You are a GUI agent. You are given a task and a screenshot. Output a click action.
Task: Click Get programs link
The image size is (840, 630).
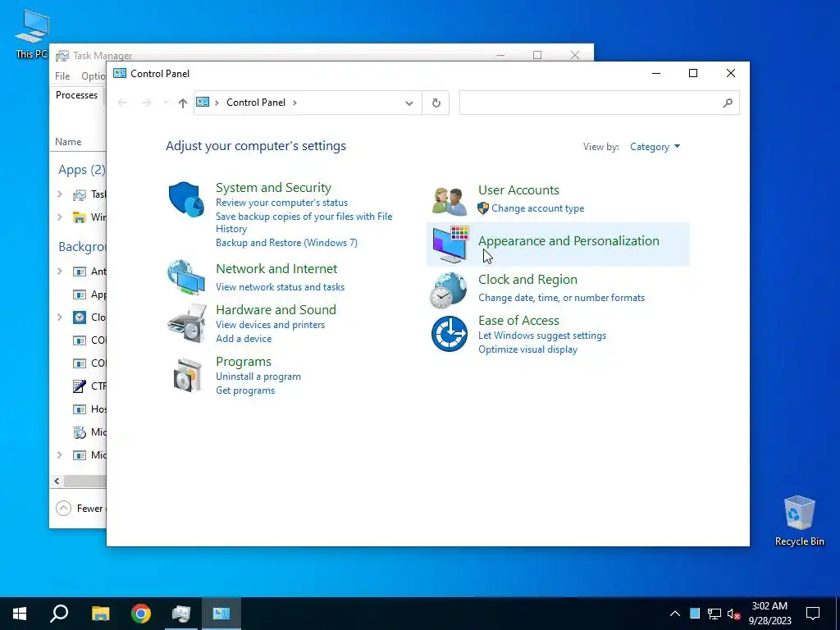coord(245,390)
